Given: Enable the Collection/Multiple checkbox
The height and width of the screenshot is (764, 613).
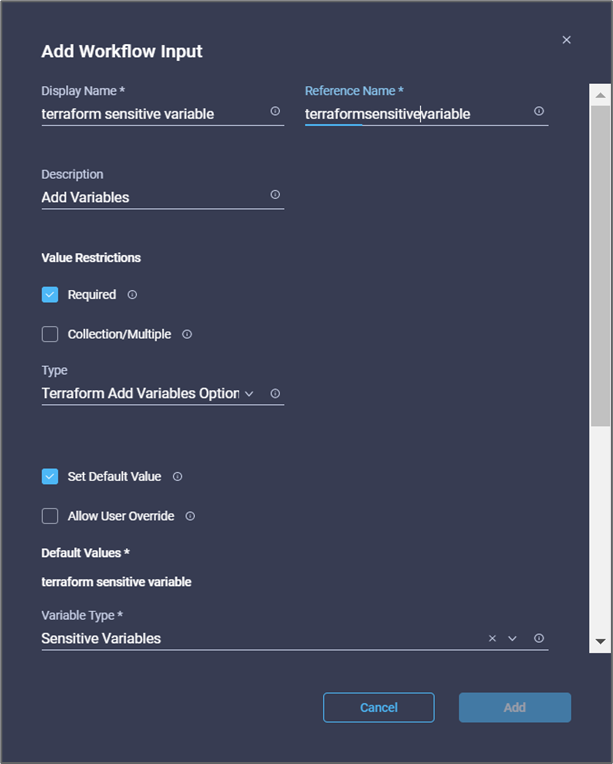Looking at the screenshot, I should click(x=50, y=334).
